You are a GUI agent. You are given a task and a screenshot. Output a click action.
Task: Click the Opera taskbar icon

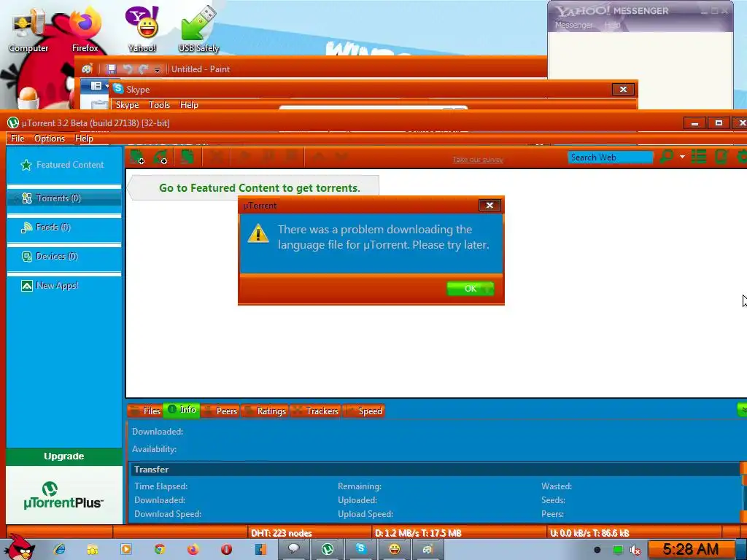(226, 550)
